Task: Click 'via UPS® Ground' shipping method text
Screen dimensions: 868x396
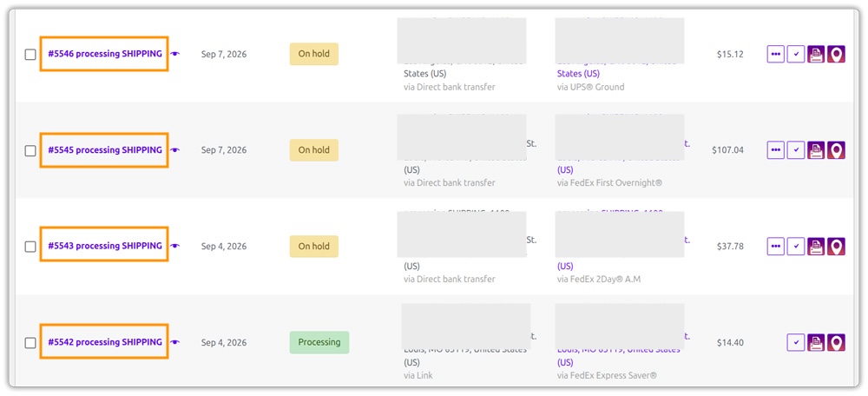Action: tap(590, 87)
